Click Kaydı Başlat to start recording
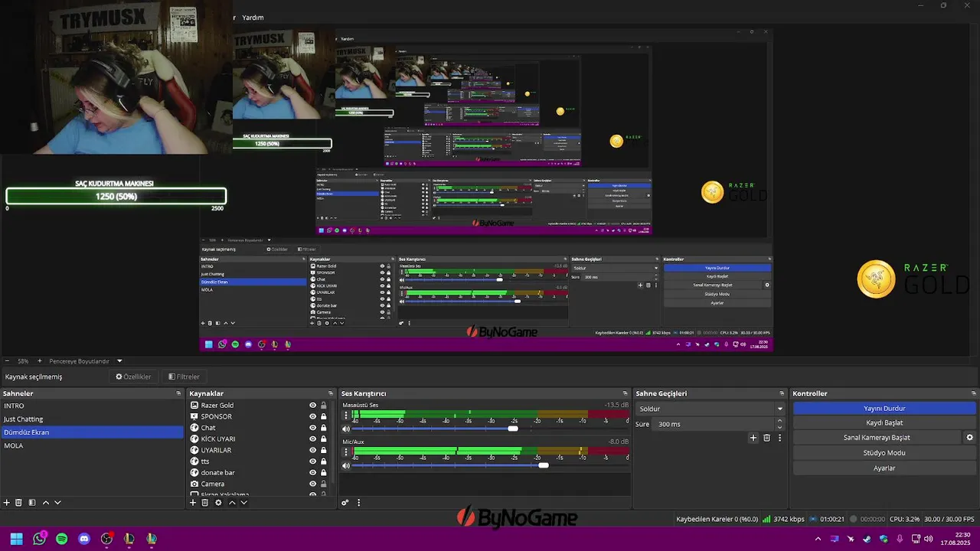 (884, 422)
